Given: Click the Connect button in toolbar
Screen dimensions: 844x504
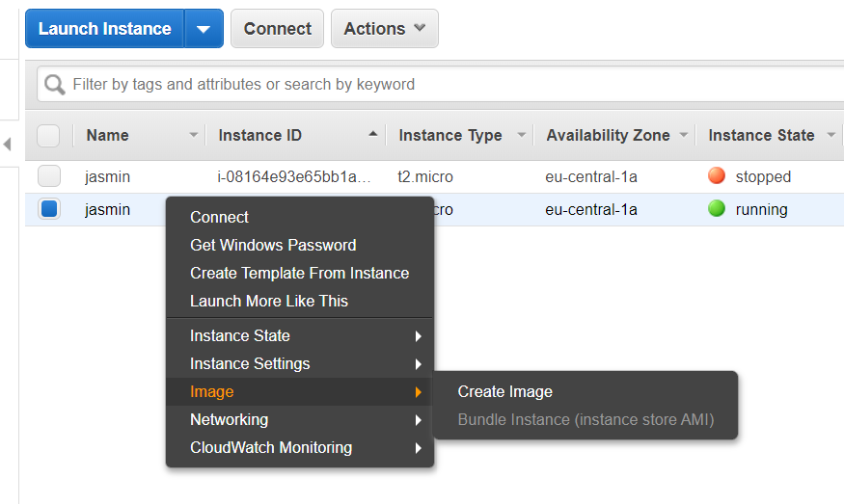Looking at the screenshot, I should click(x=277, y=29).
